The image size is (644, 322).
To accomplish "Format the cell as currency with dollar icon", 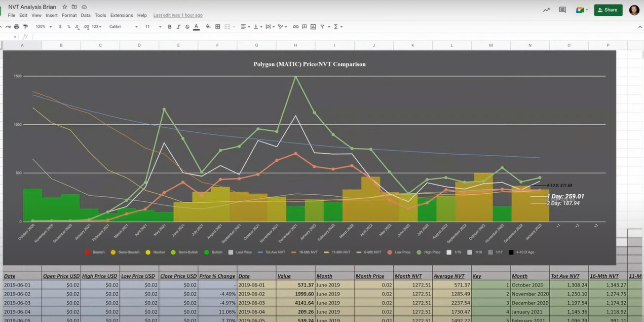I will tap(60, 26).
